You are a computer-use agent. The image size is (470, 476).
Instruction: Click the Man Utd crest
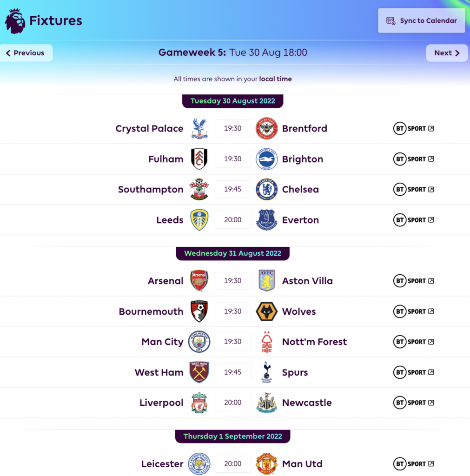(x=266, y=463)
